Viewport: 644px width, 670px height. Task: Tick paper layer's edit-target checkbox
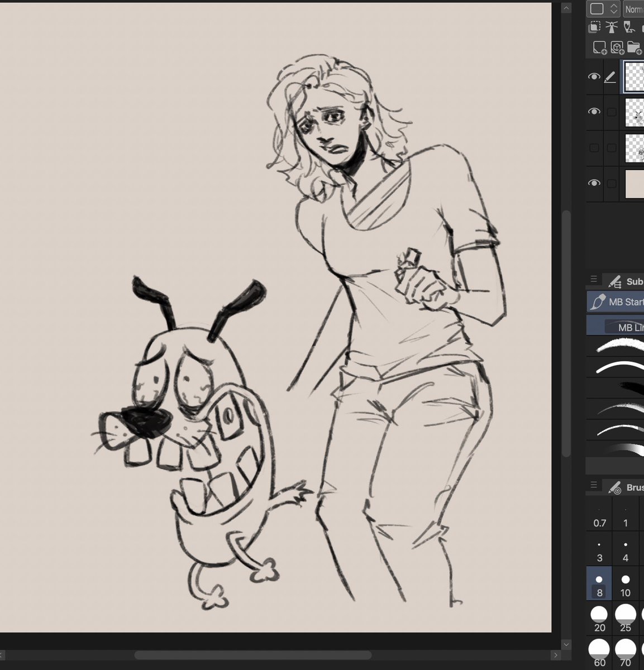[612, 183]
